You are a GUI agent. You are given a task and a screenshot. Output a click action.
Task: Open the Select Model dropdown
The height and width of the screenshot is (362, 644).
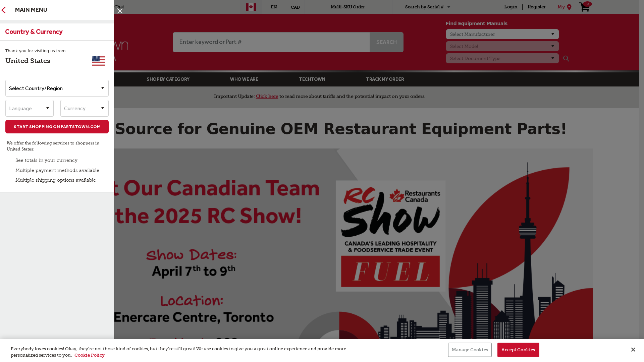tap(502, 46)
